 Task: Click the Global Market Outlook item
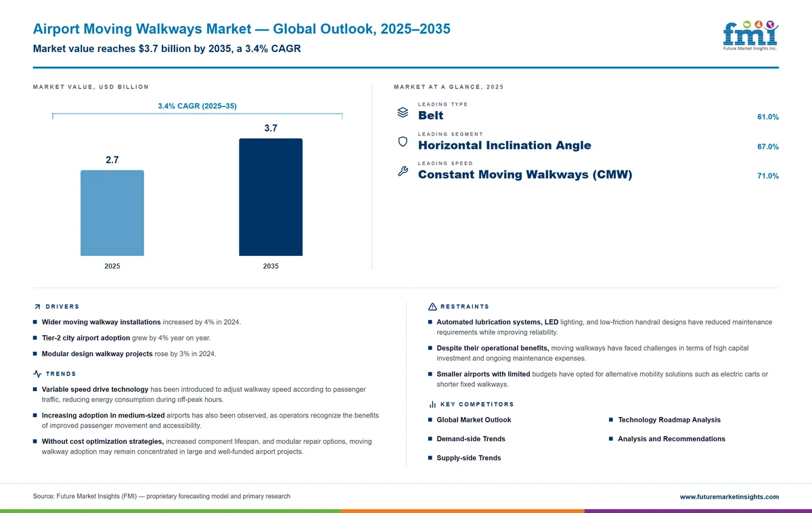click(474, 420)
